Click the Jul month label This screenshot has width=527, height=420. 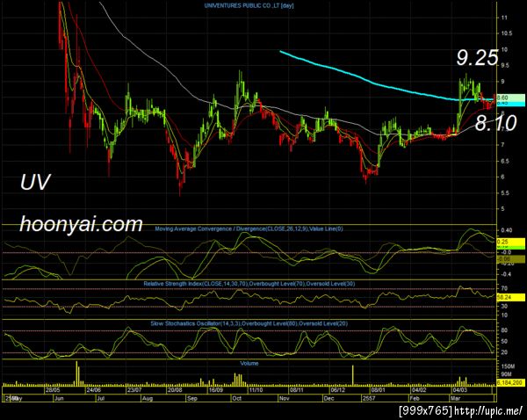point(100,399)
